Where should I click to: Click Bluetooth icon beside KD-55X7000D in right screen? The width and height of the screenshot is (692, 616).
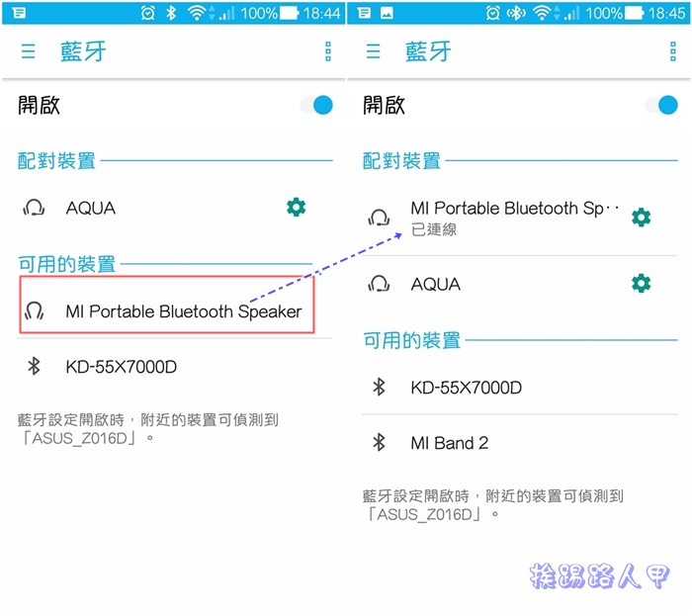pyautogui.click(x=379, y=388)
